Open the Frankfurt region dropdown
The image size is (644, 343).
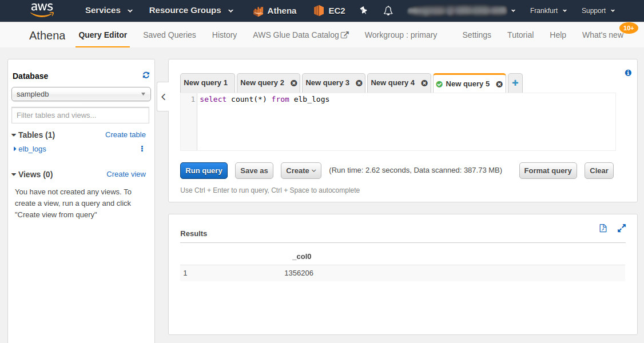[548, 11]
